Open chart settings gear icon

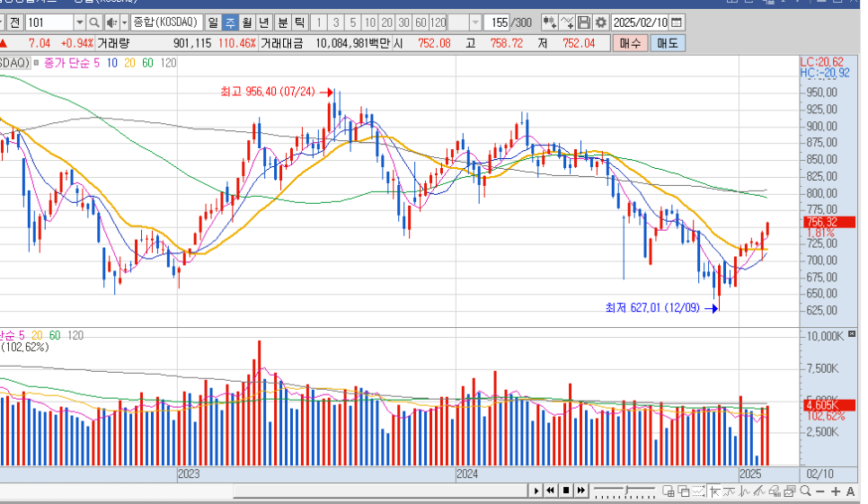tap(600, 22)
